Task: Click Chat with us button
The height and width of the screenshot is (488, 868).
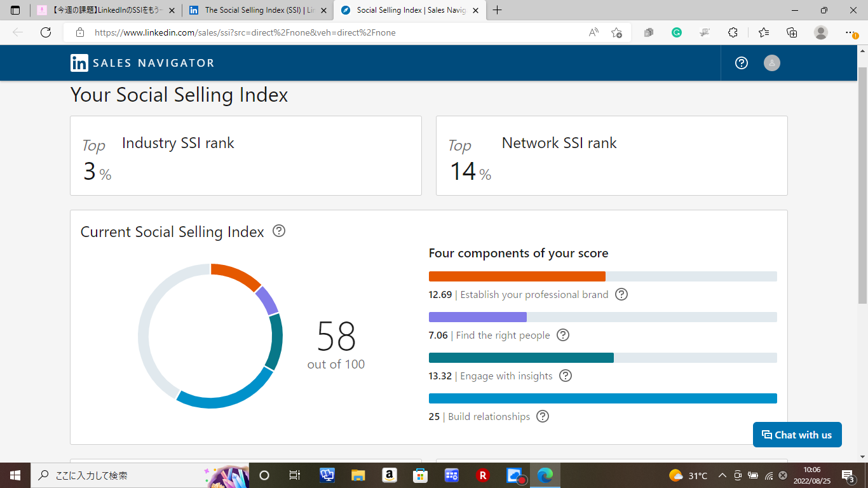Action: (x=797, y=435)
